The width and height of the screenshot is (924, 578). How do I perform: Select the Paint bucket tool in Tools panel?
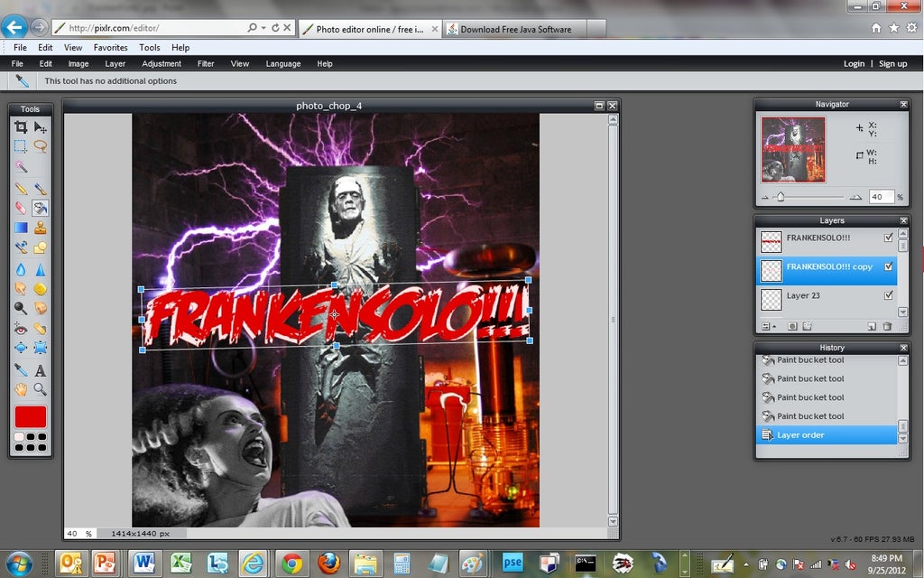point(40,208)
